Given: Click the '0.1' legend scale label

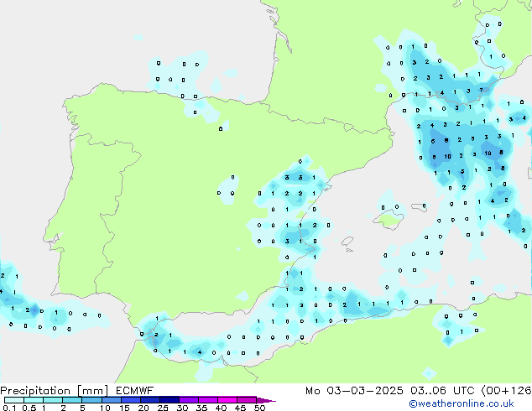Looking at the screenshot, I should [x=9, y=408].
